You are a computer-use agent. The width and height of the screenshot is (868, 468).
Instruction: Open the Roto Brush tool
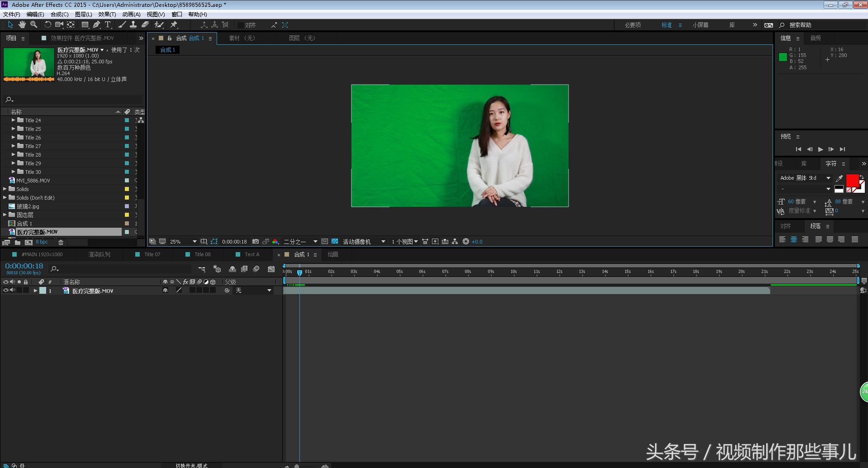(x=158, y=25)
